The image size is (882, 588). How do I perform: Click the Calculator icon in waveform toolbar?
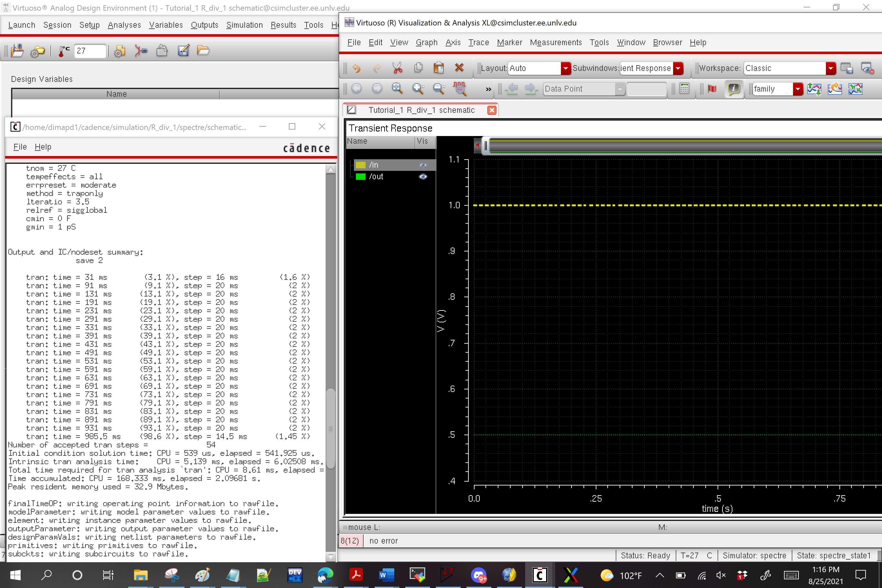(x=684, y=89)
